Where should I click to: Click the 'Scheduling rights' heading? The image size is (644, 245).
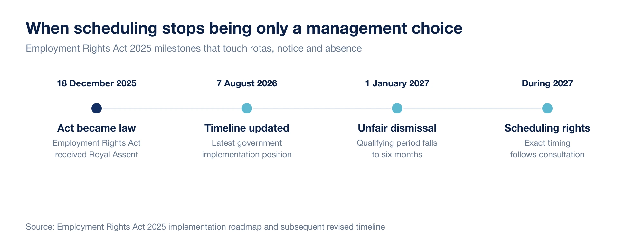click(x=547, y=128)
